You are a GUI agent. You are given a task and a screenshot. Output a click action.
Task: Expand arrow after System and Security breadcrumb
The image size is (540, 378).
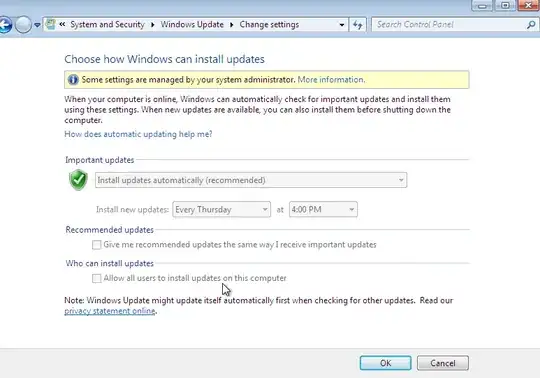pyautogui.click(x=153, y=25)
